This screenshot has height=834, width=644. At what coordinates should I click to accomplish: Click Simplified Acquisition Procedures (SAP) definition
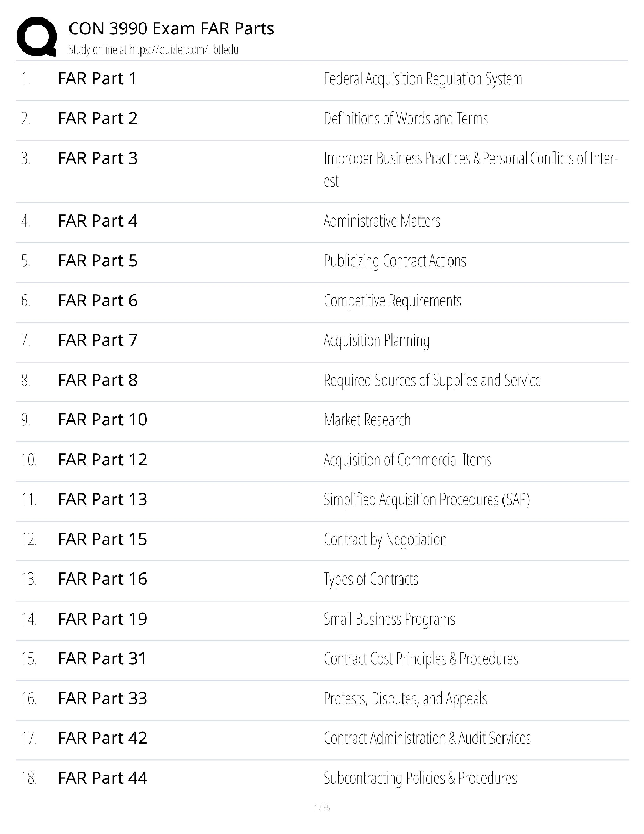pos(426,499)
